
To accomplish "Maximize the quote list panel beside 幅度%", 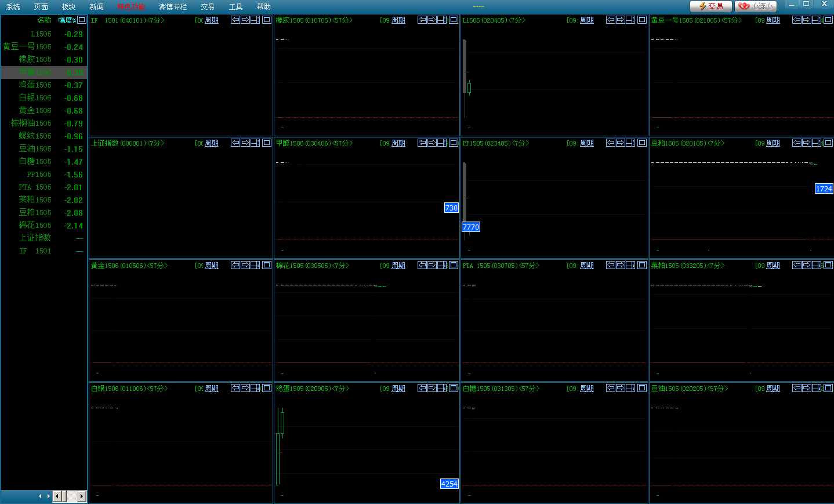I will click(x=82, y=20).
